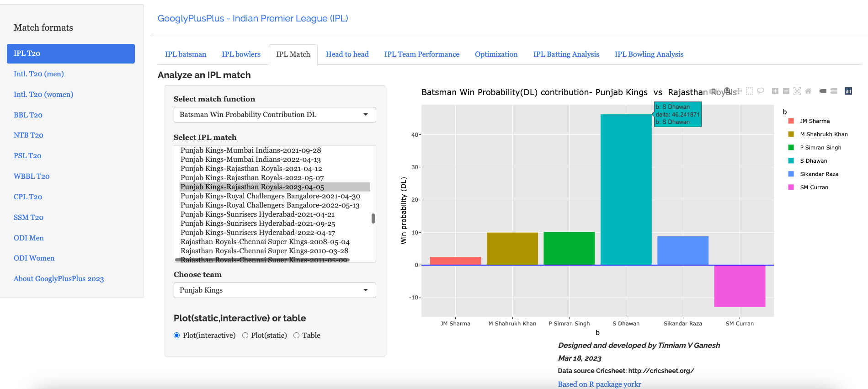Select the box select tool
The height and width of the screenshot is (389, 868).
pyautogui.click(x=749, y=91)
